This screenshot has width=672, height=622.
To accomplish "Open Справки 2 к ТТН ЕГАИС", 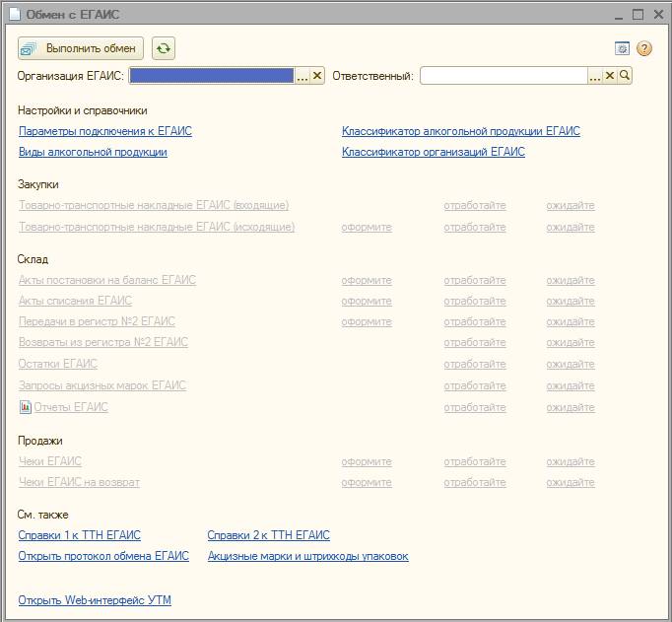I will [269, 535].
